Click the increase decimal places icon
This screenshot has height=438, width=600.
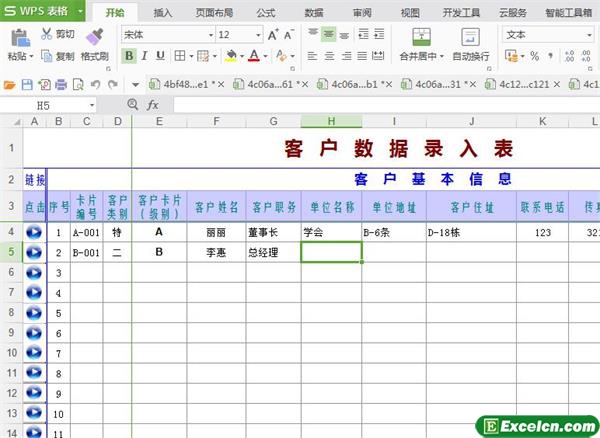coord(569,56)
